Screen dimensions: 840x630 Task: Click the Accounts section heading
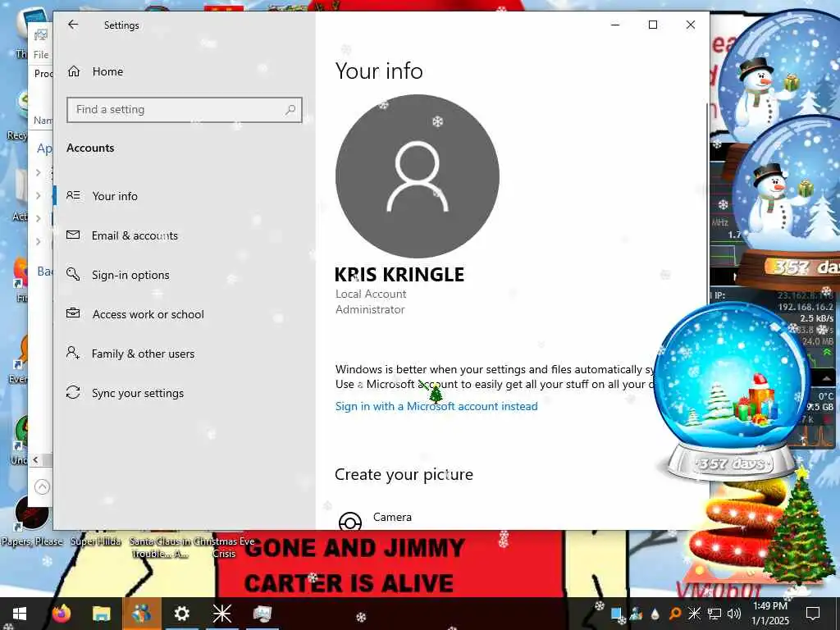point(90,148)
